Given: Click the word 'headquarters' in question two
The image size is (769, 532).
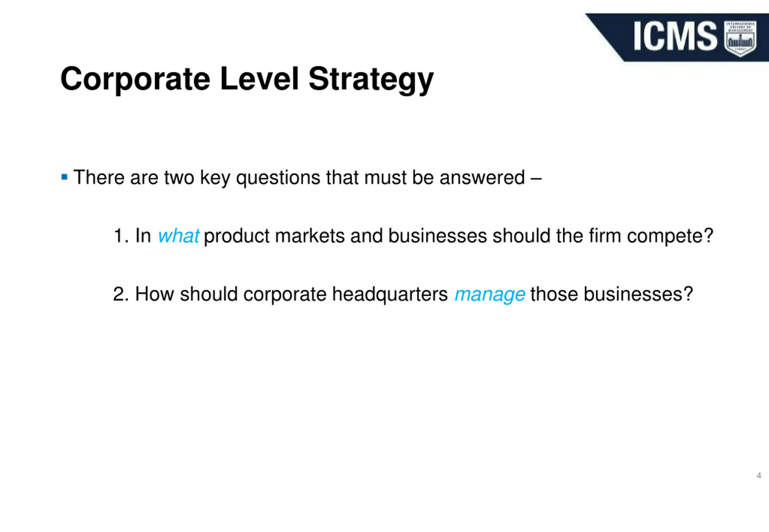Looking at the screenshot, I should (x=390, y=295).
